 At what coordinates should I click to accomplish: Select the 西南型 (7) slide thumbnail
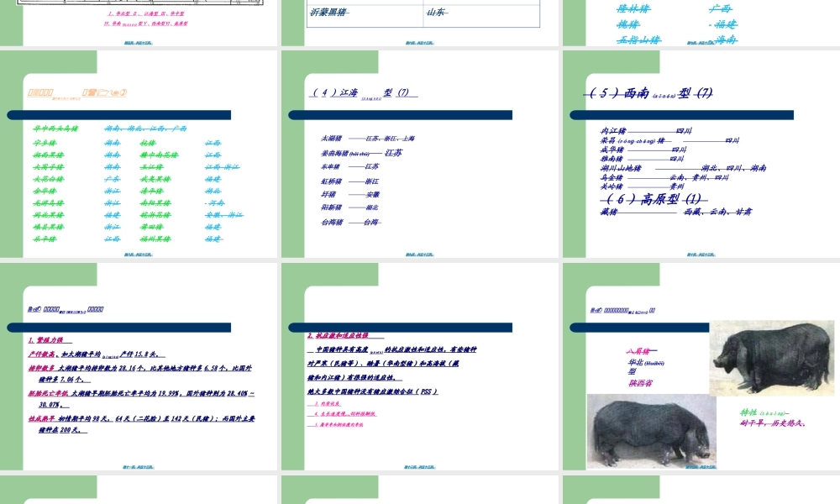click(701, 154)
